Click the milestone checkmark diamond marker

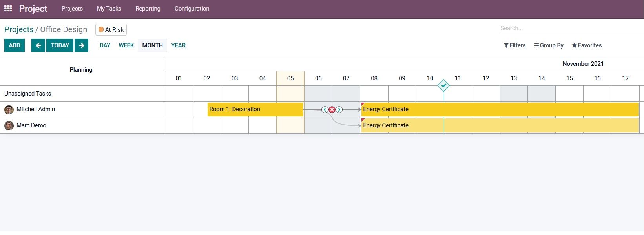tap(443, 85)
